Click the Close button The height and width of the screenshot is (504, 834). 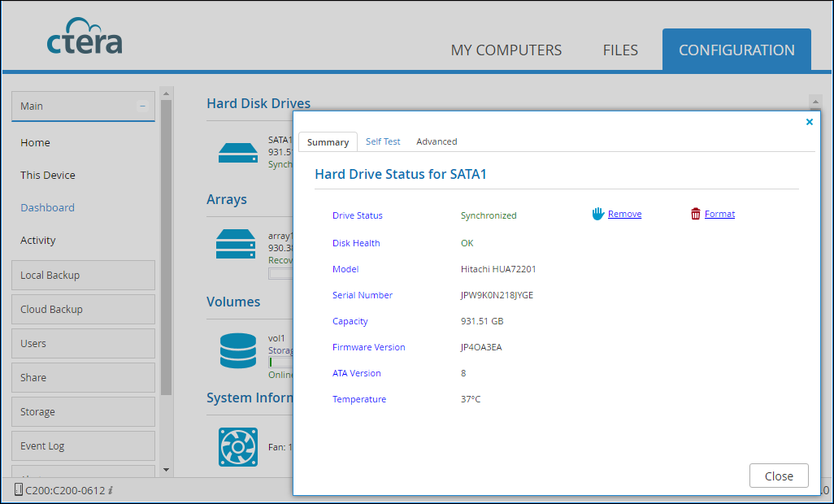click(x=779, y=476)
